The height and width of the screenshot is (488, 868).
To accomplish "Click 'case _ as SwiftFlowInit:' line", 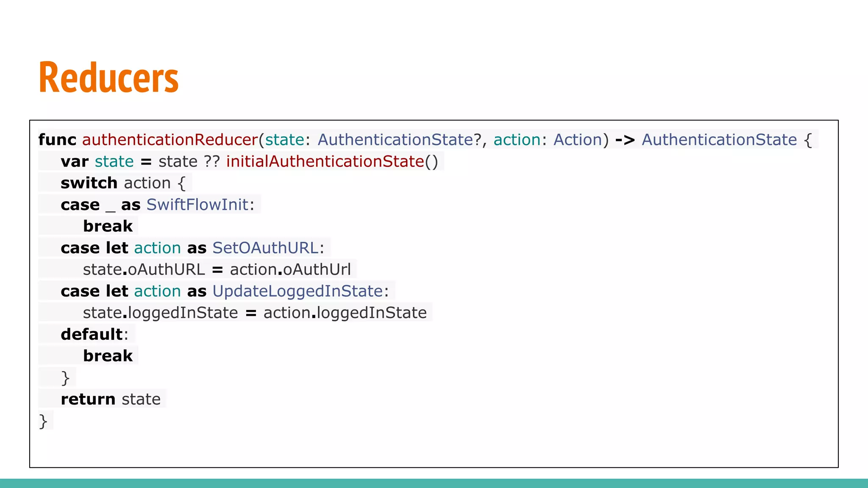I will pyautogui.click(x=157, y=205).
